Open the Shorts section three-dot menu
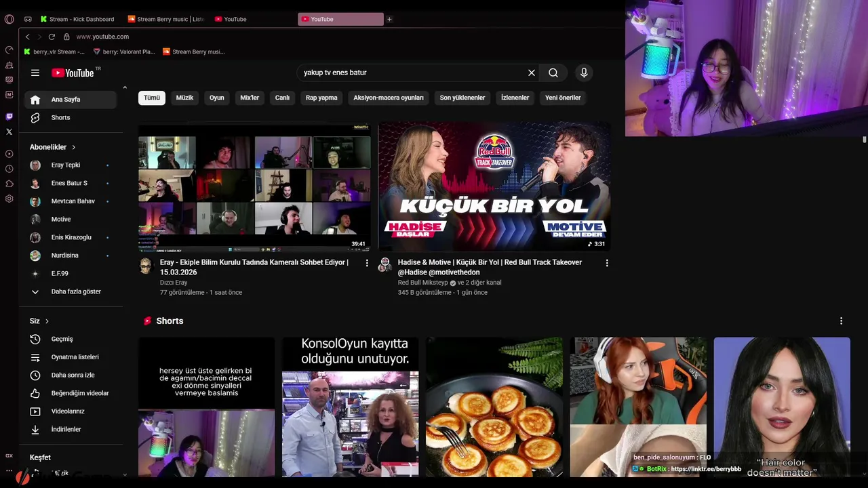Image resolution: width=868 pixels, height=488 pixels. pyautogui.click(x=841, y=321)
